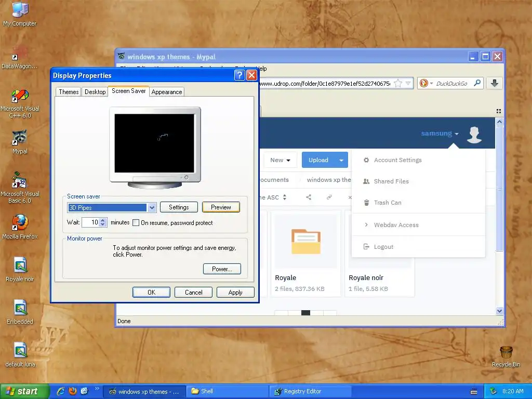Click Mypal page scrollbar down arrow
Image resolution: width=532 pixels, height=399 pixels.
499,311
